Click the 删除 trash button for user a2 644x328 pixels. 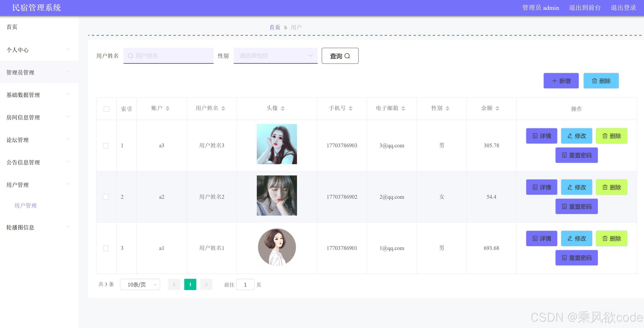[611, 187]
